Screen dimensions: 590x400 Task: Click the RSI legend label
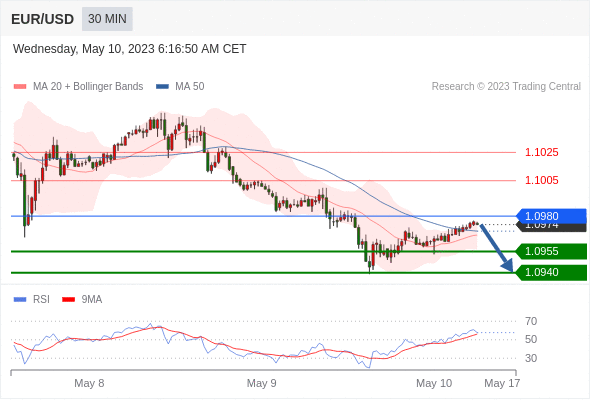pyautogui.click(x=41, y=300)
